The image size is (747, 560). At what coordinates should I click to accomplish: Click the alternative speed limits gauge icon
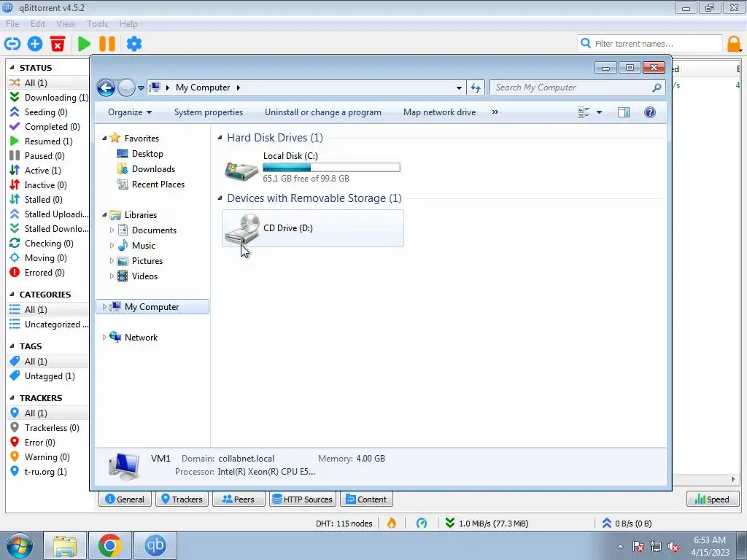[422, 524]
